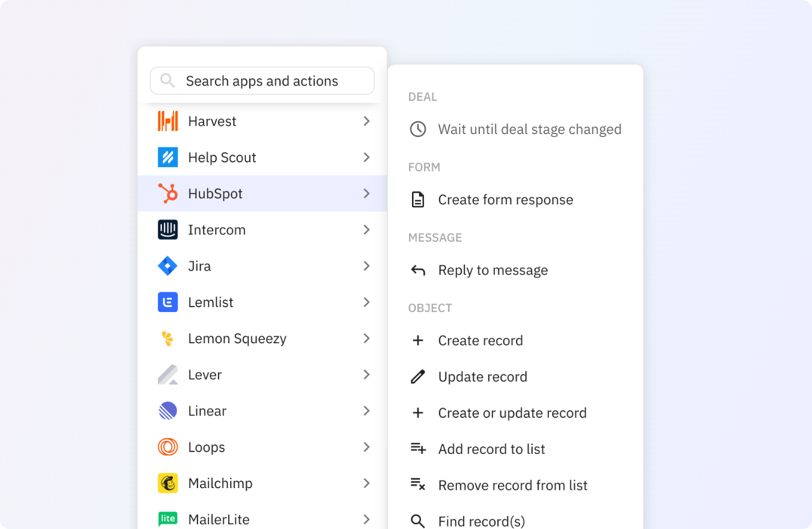Click the pencil icon beside Update record
Viewport: 812px width, 529px height.
tap(418, 377)
